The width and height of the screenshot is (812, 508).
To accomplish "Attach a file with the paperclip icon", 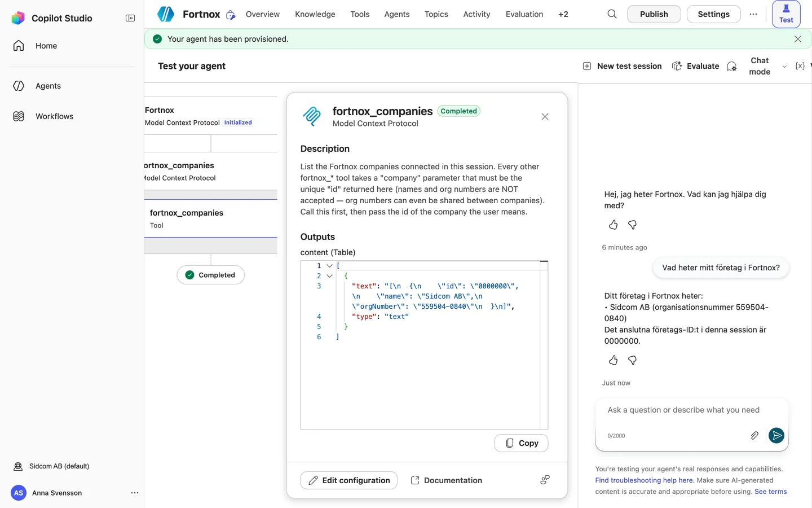I will click(754, 435).
